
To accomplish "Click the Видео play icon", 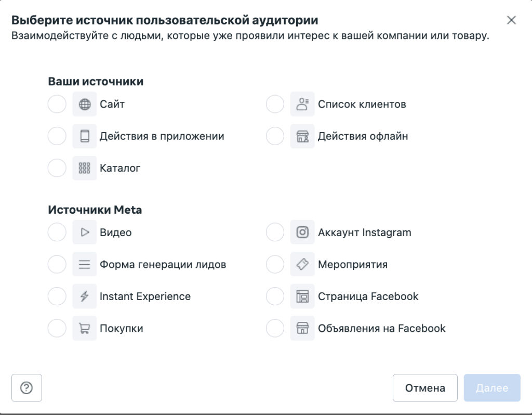I will click(85, 232).
